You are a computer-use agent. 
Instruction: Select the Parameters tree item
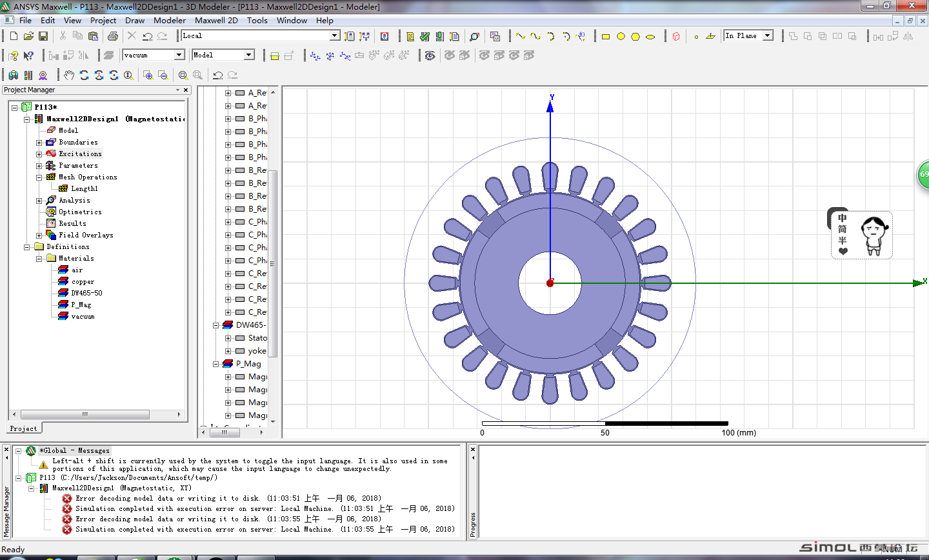[78, 166]
